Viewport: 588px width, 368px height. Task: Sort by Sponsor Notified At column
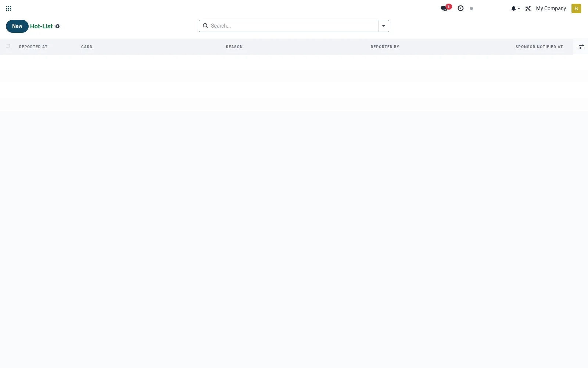(x=539, y=47)
